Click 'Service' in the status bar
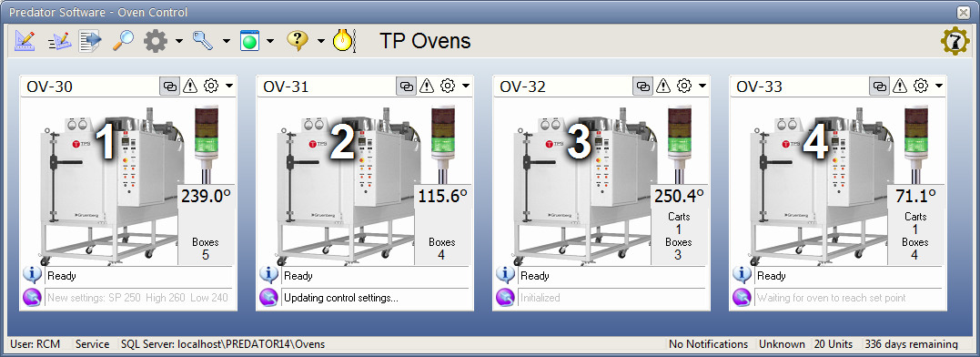 (x=93, y=344)
